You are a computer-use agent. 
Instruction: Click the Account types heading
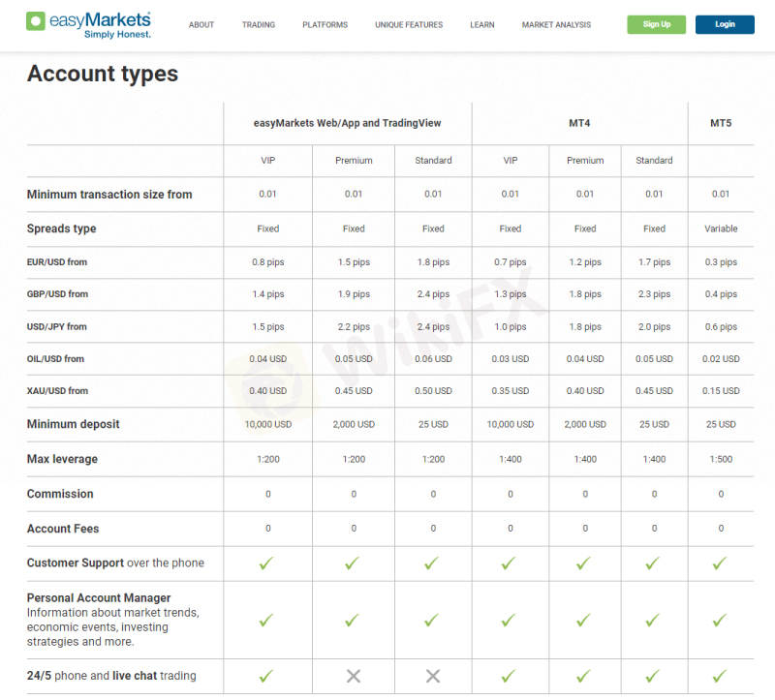(x=103, y=74)
